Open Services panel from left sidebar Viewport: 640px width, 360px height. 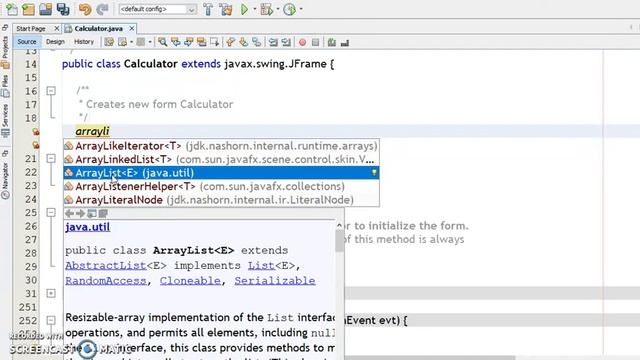click(x=5, y=120)
